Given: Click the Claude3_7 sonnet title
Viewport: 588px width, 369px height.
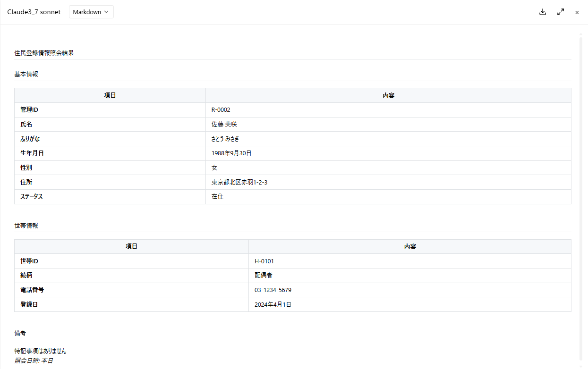Looking at the screenshot, I should [34, 12].
